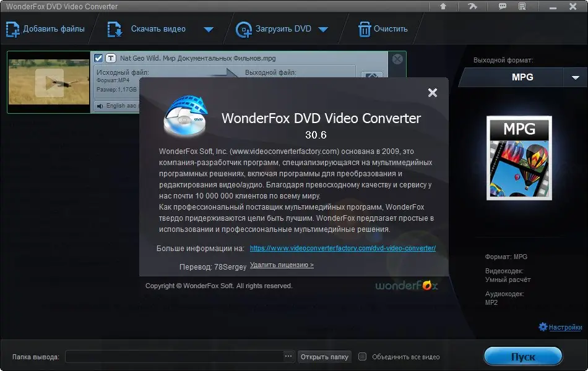
Task: Click the gear icon next to 'Настройки'
Action: (x=543, y=326)
